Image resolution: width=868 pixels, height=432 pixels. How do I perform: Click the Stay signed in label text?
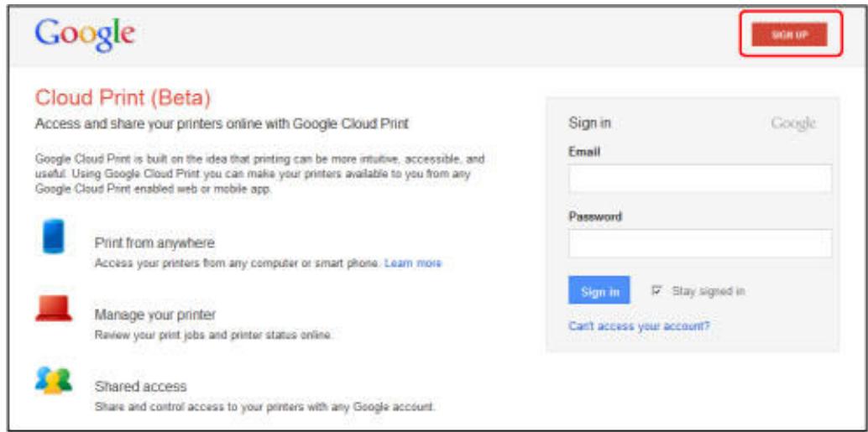point(709,290)
